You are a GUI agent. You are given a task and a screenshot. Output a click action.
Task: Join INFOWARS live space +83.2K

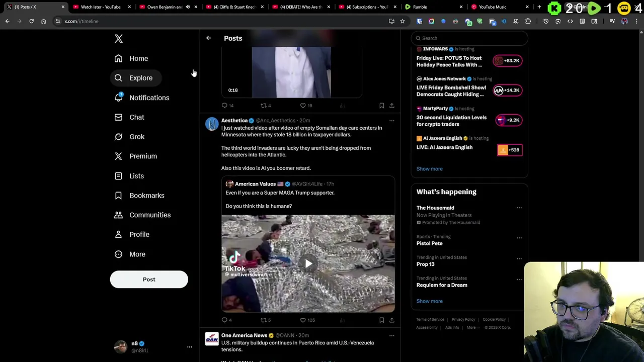click(x=507, y=61)
